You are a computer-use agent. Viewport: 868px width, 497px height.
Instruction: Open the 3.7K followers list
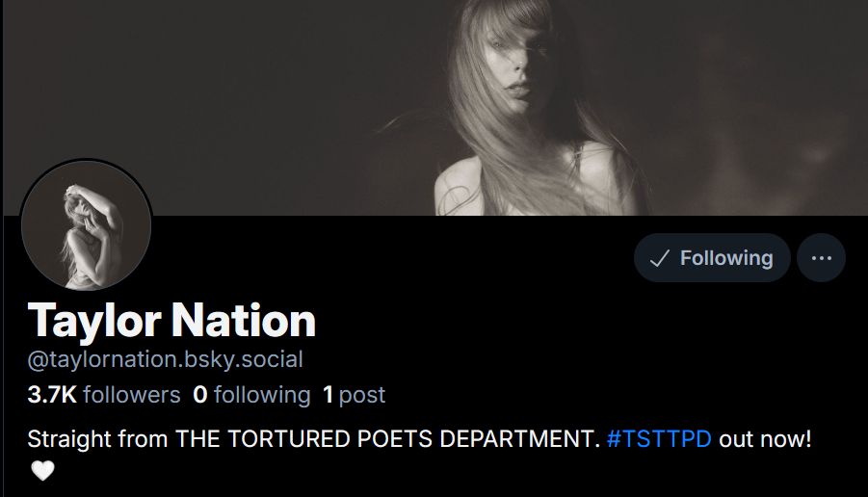pos(104,395)
